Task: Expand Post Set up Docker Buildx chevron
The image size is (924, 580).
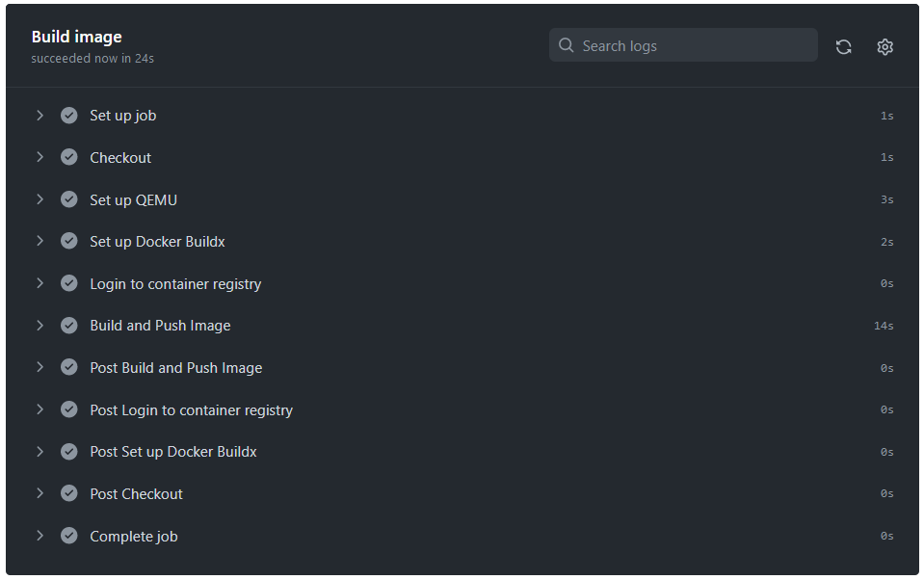Action: [x=40, y=451]
